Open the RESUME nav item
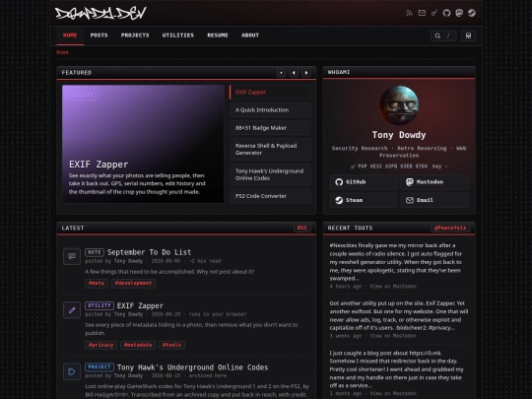Screen dimensions: 532x399 218,35
